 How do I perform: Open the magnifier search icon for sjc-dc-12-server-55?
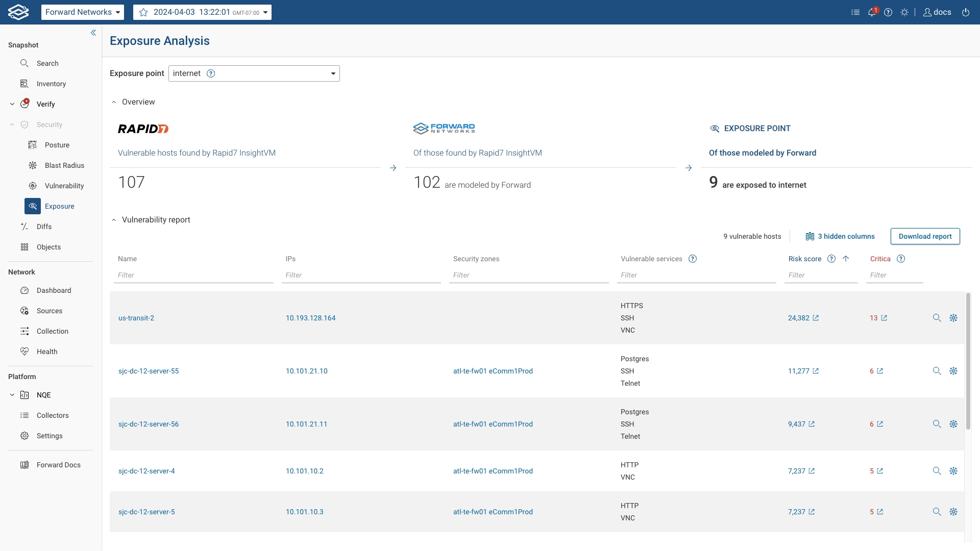(x=937, y=371)
